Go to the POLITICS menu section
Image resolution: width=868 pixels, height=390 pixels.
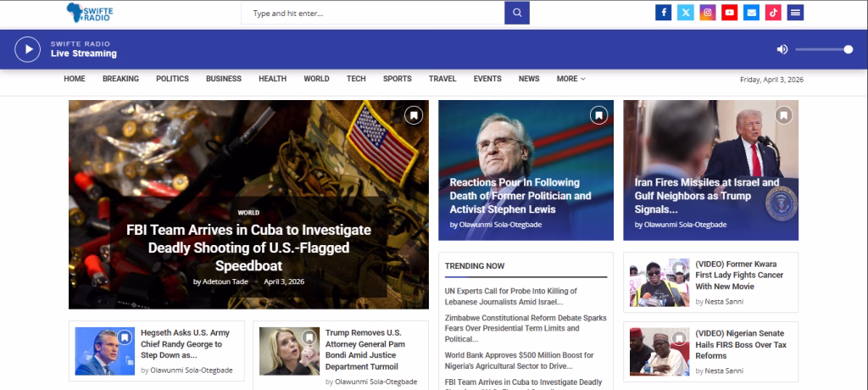(172, 79)
